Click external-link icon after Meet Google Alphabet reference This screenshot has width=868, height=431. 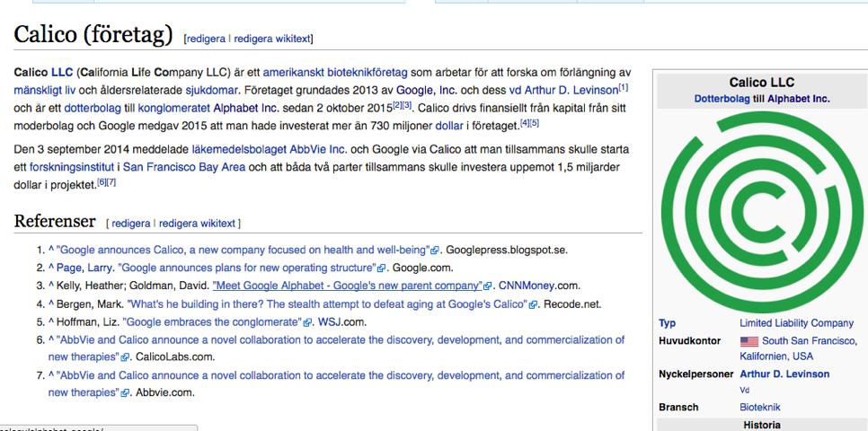(487, 286)
